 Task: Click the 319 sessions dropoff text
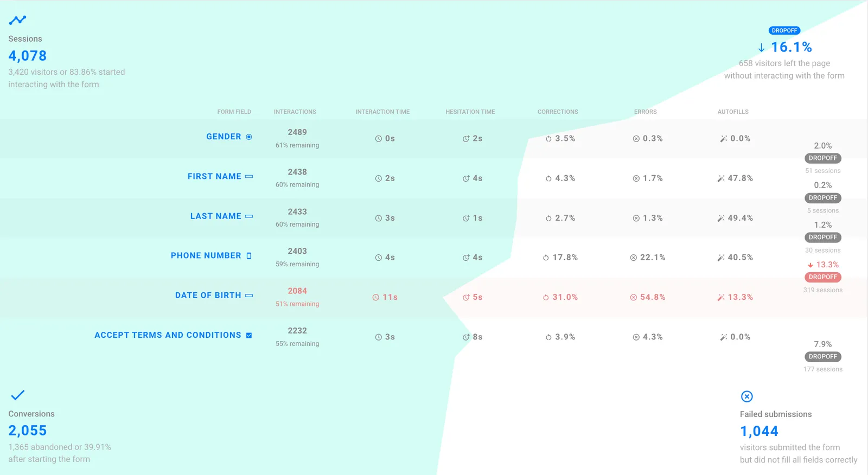(823, 290)
